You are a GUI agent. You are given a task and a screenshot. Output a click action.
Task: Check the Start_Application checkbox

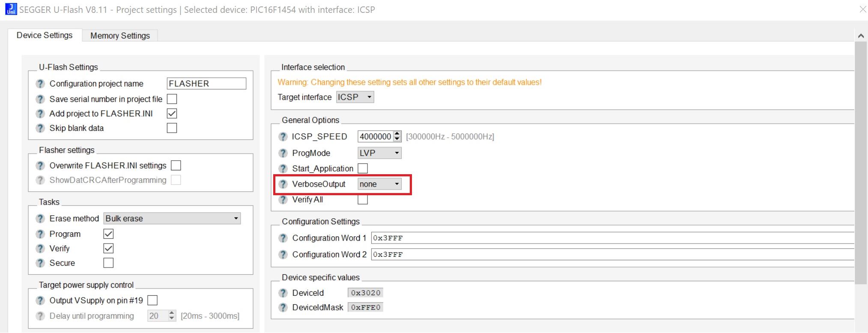tap(363, 168)
